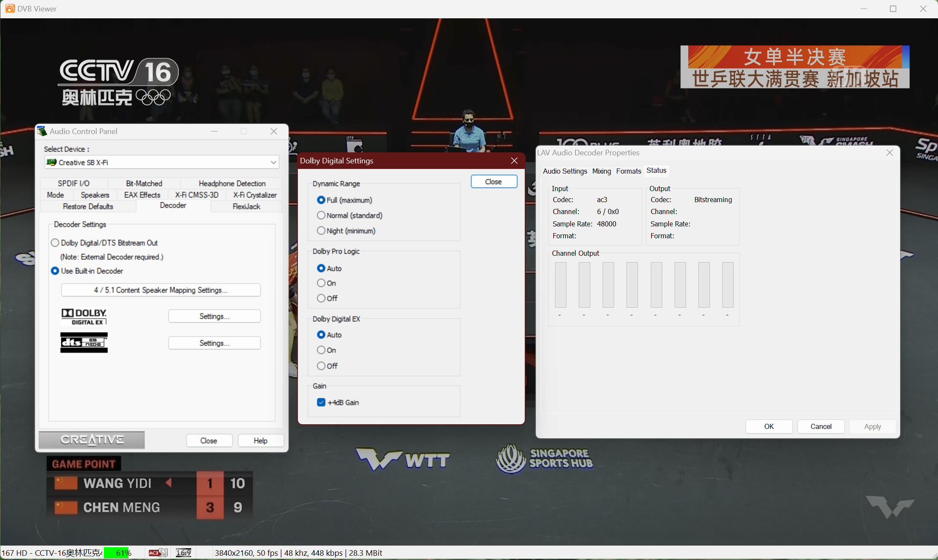Image resolution: width=938 pixels, height=560 pixels.
Task: Open the SPDIF I/O tab
Action: [x=74, y=183]
